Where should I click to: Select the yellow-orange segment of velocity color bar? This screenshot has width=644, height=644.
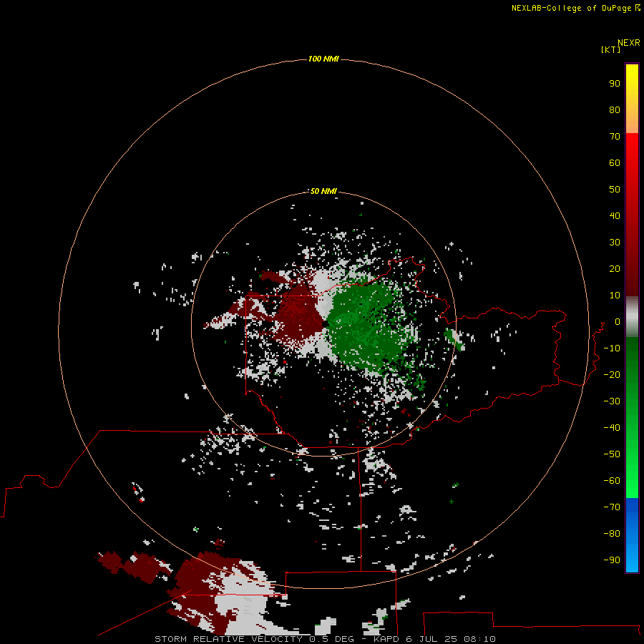point(632,99)
